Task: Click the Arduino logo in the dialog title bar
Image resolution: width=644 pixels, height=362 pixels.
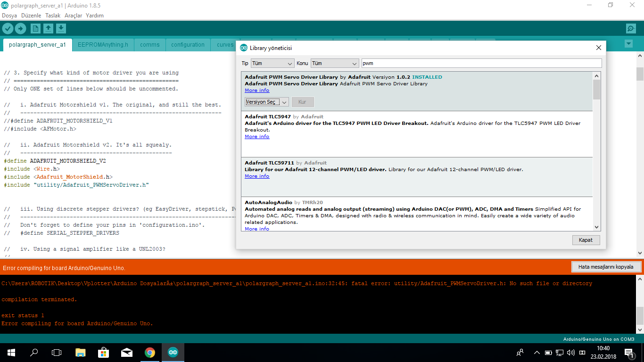Action: point(244,48)
